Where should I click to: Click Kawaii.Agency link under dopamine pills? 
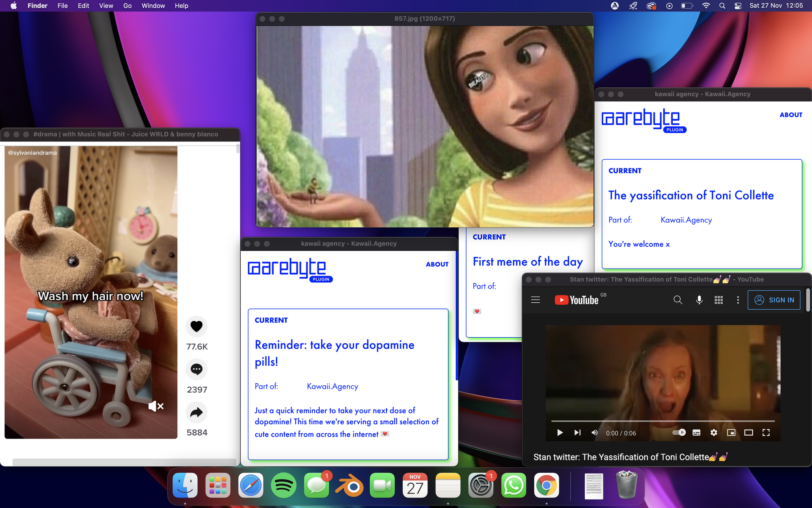[333, 386]
